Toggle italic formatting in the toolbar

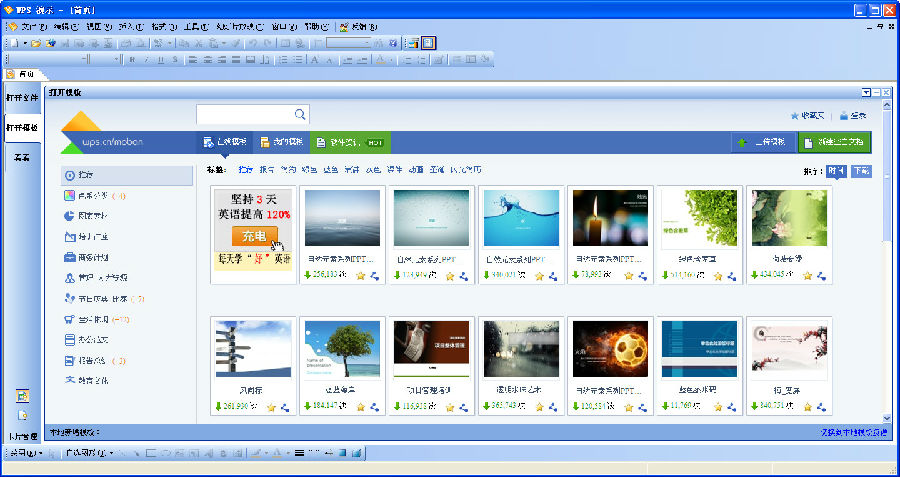click(146, 59)
